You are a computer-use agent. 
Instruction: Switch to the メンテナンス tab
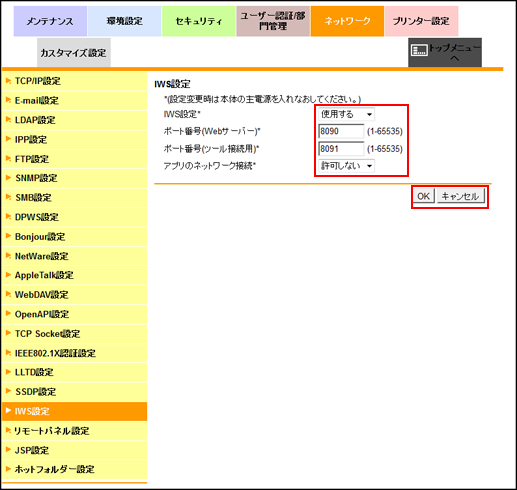[50, 21]
